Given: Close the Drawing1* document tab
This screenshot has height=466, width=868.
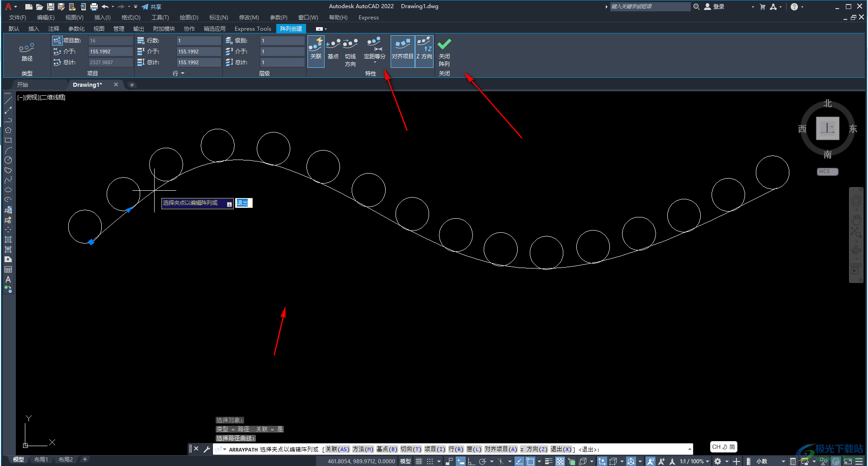Looking at the screenshot, I should 116,85.
